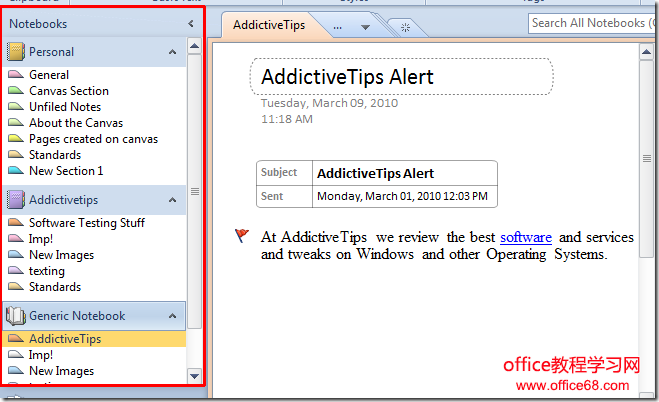Click notebook pane scrollbar up arrow
The image size is (659, 402).
pyautogui.click(x=194, y=45)
